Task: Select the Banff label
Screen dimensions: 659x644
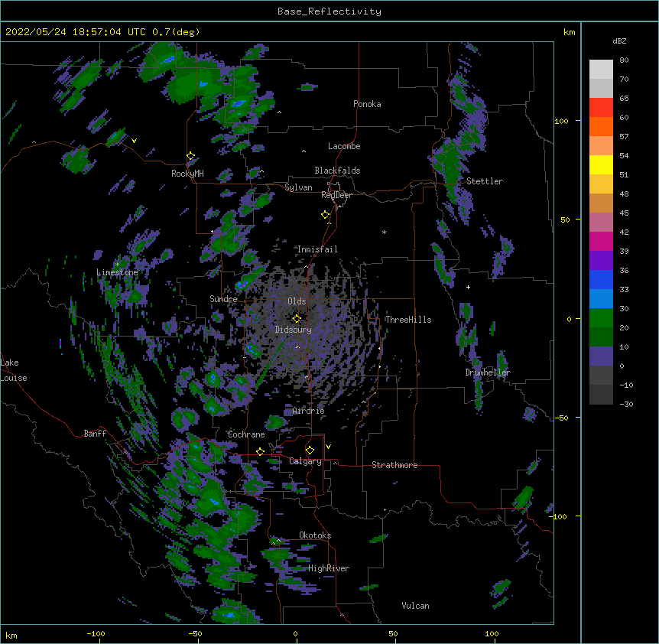Action: click(x=95, y=434)
